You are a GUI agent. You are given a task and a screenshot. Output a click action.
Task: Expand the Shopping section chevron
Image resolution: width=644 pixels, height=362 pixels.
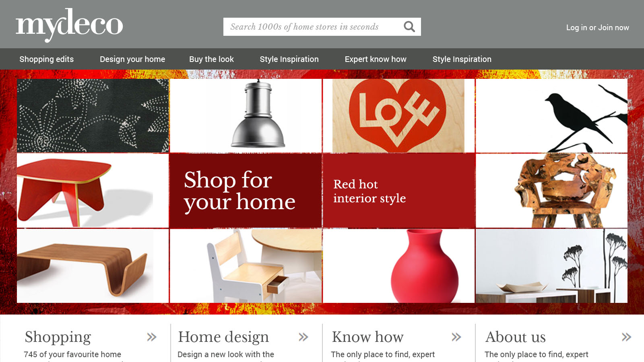pyautogui.click(x=152, y=337)
